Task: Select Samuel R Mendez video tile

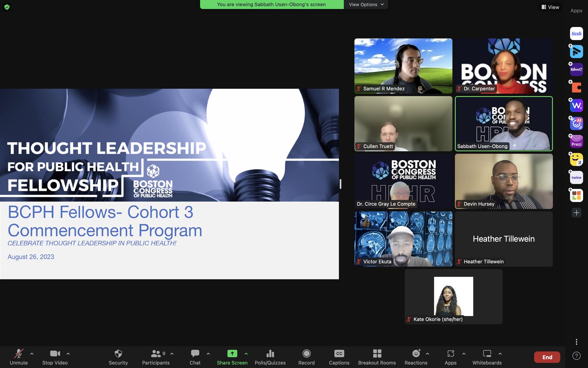Action: [403, 66]
